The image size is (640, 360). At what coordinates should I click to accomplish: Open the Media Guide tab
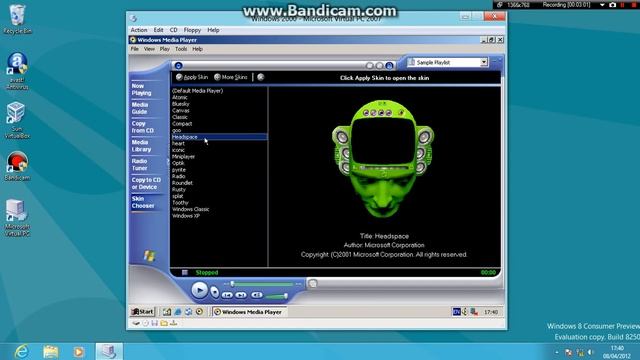[x=140, y=108]
